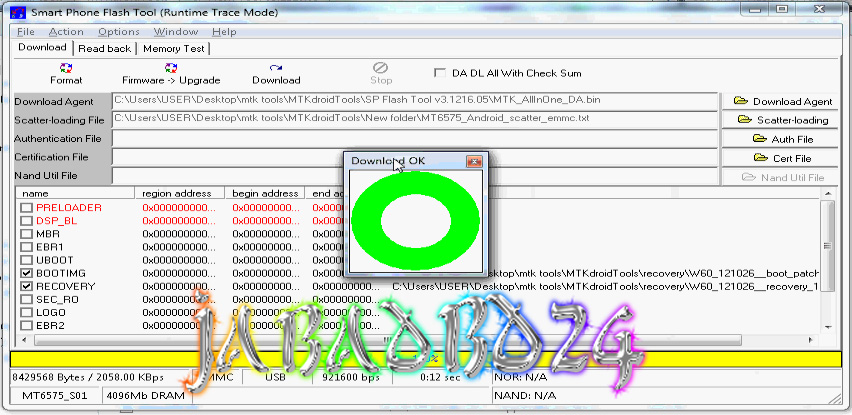Open the Help menu
The width and height of the screenshot is (852, 415).
(x=224, y=32)
